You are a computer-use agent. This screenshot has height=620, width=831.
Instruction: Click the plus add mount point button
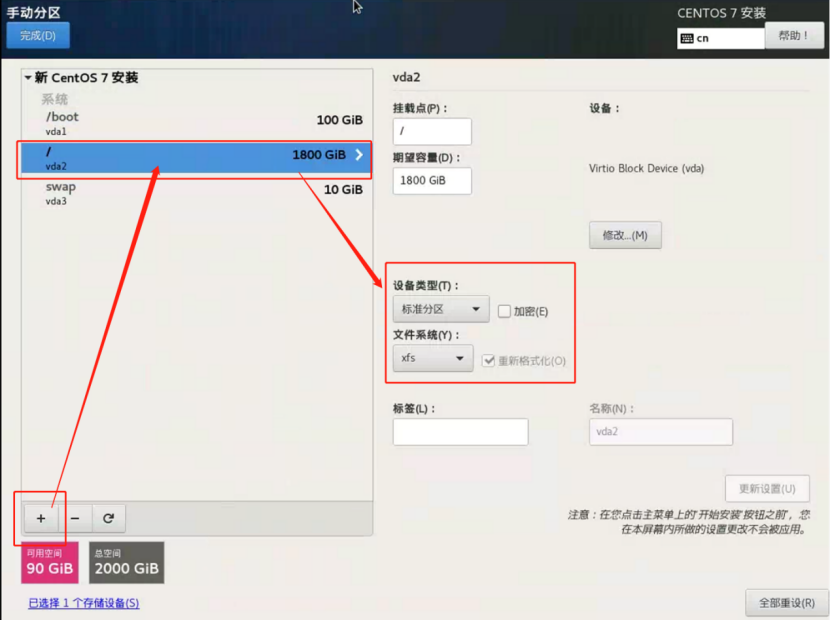(41, 518)
